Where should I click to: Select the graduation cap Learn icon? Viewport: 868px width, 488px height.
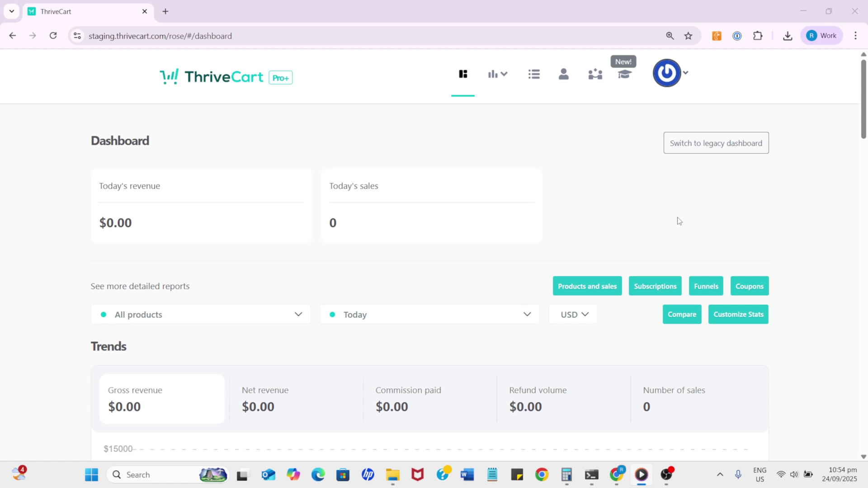[625, 75]
